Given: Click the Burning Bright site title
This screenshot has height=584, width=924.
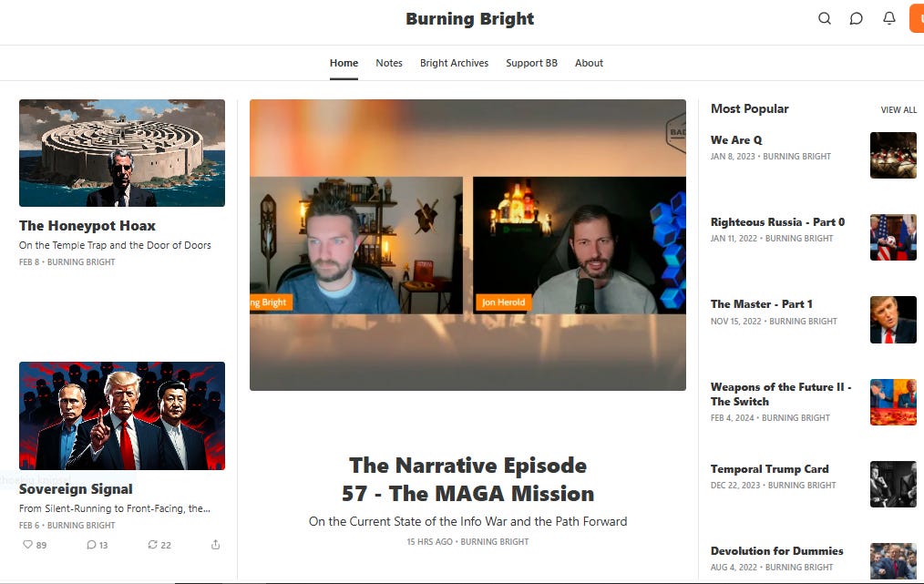Looking at the screenshot, I should click(x=469, y=19).
